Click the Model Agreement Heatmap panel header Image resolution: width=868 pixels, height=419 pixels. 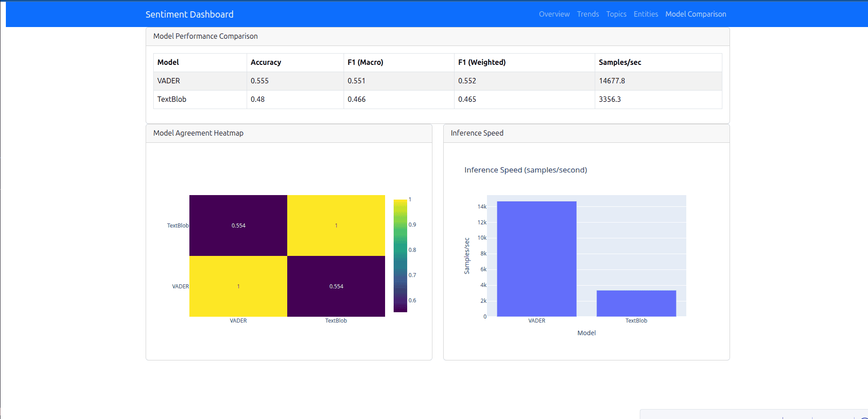(198, 133)
